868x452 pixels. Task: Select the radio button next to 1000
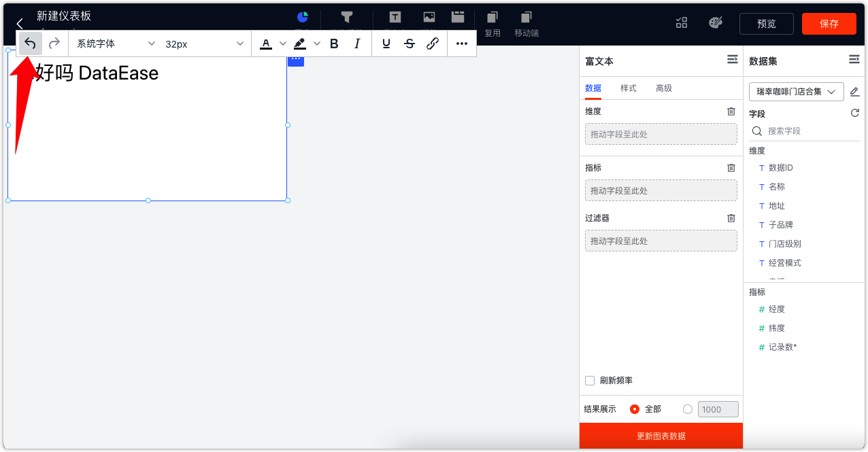click(687, 408)
